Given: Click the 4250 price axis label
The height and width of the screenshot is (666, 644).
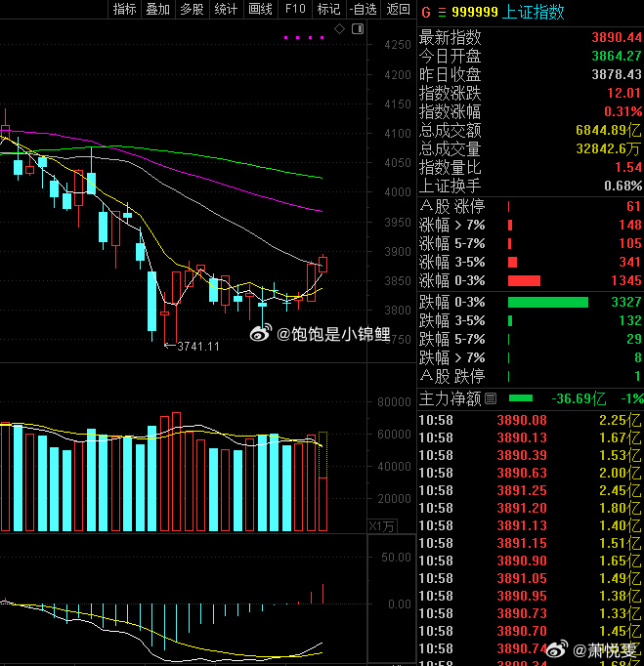Looking at the screenshot, I should point(398,45).
